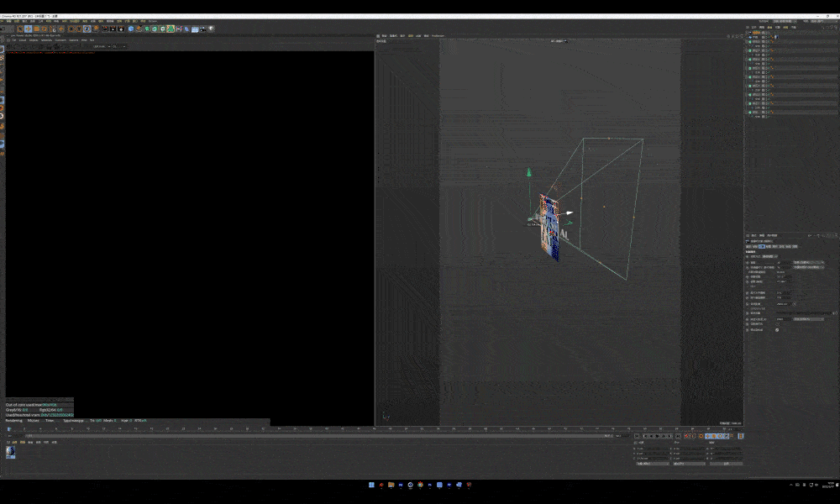Toggle the Y axis lock
Viewport: 840px width, 504px height.
[x=79, y=29]
